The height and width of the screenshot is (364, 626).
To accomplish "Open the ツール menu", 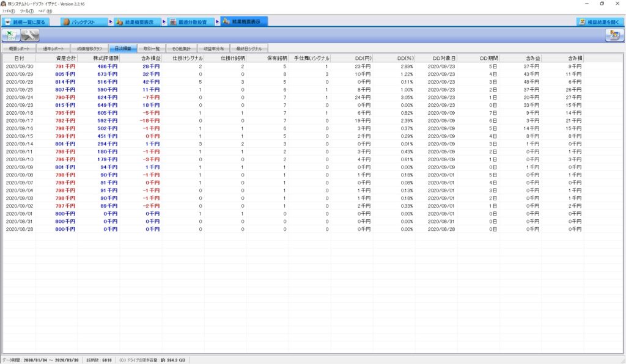I will (27, 11).
